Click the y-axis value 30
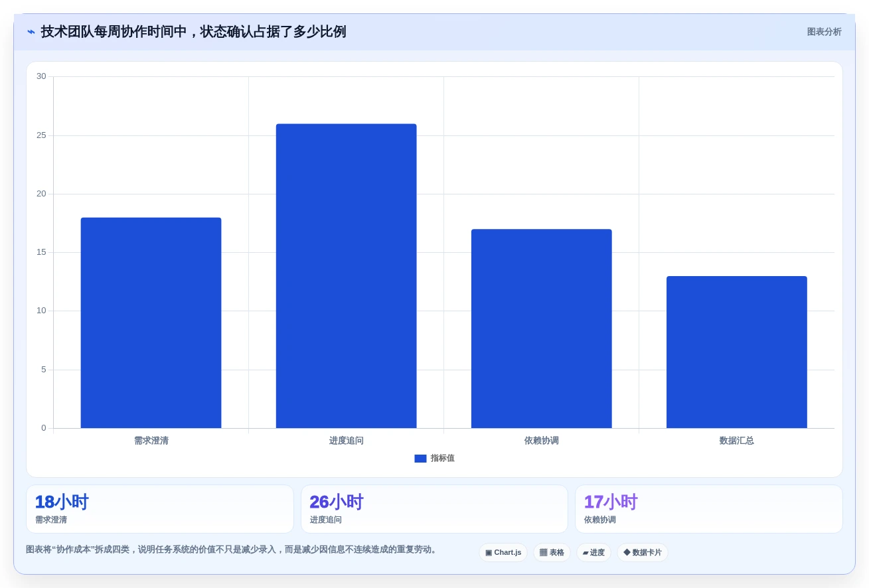869x588 pixels. point(41,76)
